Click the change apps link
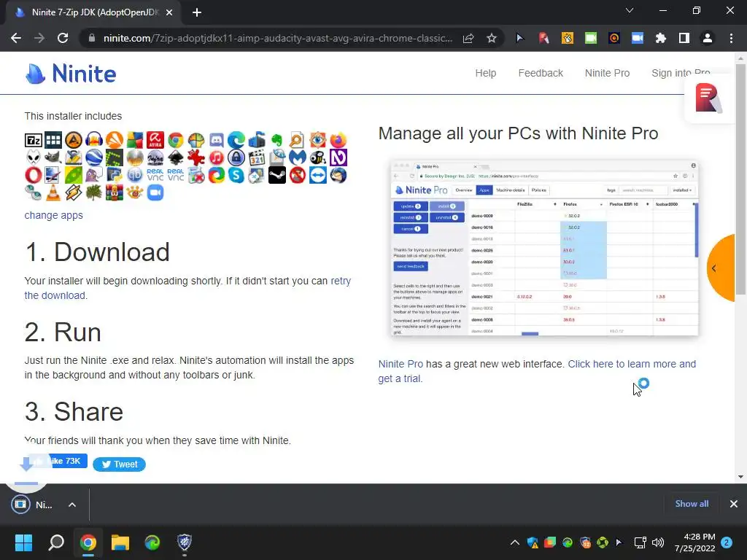The height and width of the screenshot is (560, 747). [x=53, y=215]
